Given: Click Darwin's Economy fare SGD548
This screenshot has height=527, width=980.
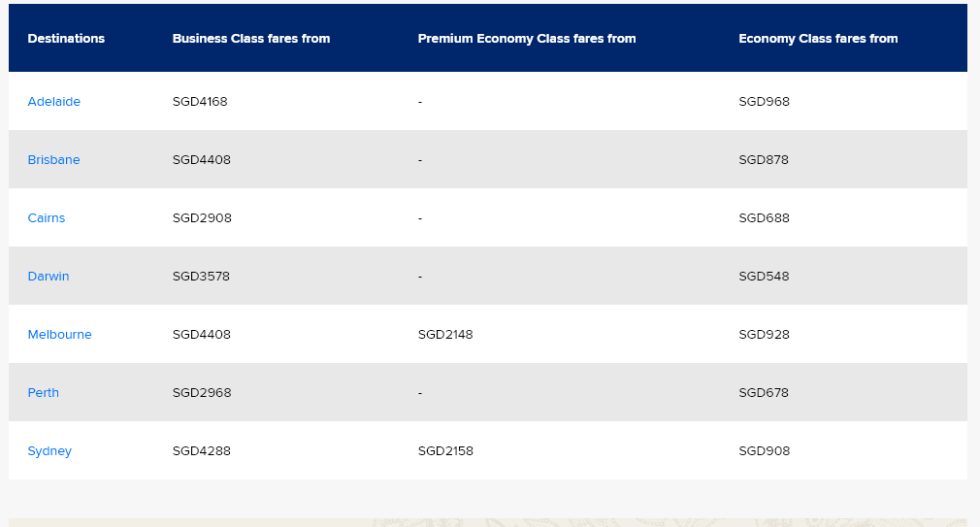Looking at the screenshot, I should 764,277.
